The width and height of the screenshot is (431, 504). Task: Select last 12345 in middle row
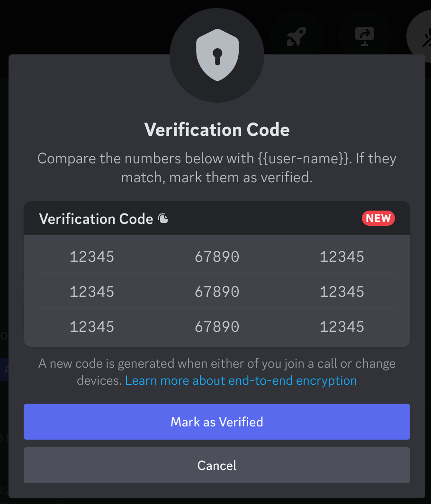tap(342, 292)
